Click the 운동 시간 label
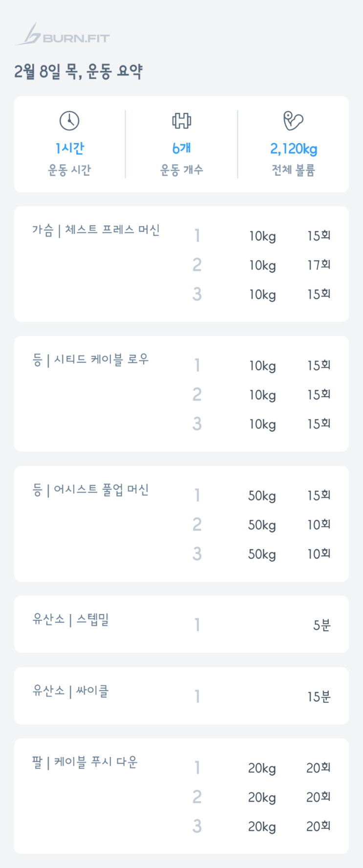Screen dimensions: 363x868 pos(69,170)
